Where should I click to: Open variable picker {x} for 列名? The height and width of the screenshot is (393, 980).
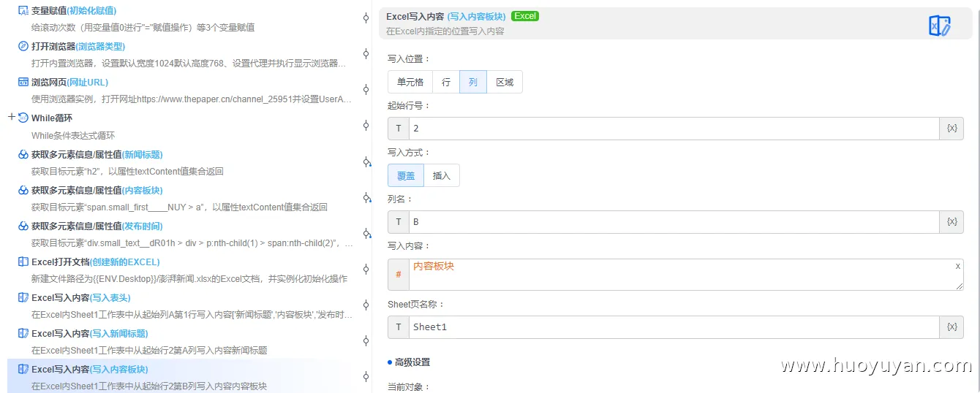point(951,222)
